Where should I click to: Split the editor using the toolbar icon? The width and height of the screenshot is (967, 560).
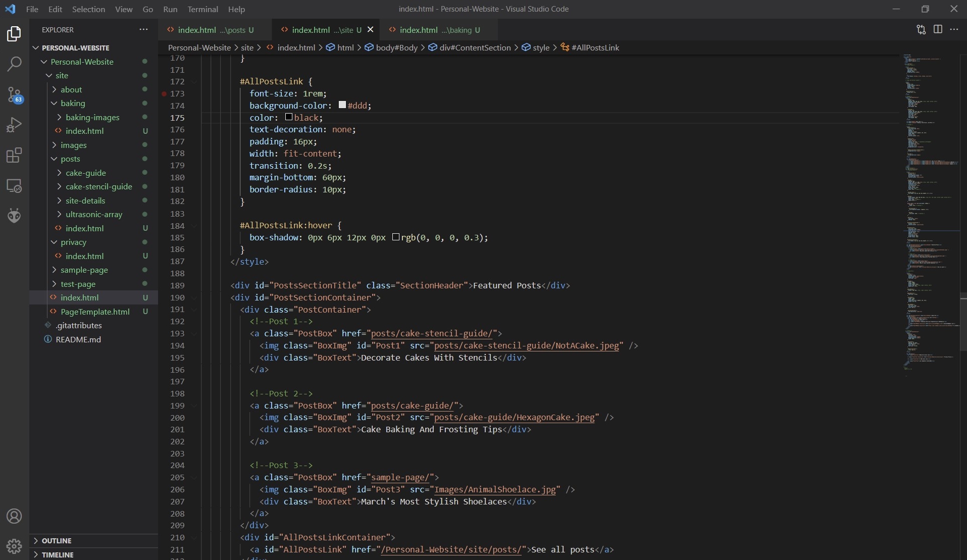tap(938, 29)
